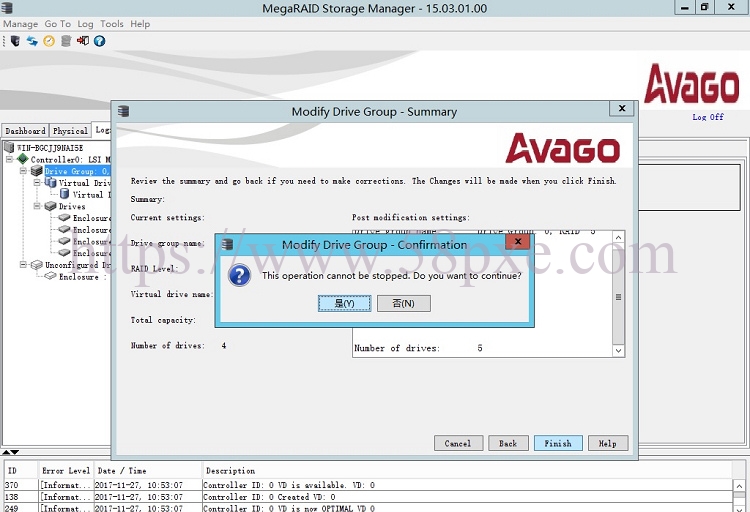Click the pane splitter collapse arrows above the log

tap(11, 452)
